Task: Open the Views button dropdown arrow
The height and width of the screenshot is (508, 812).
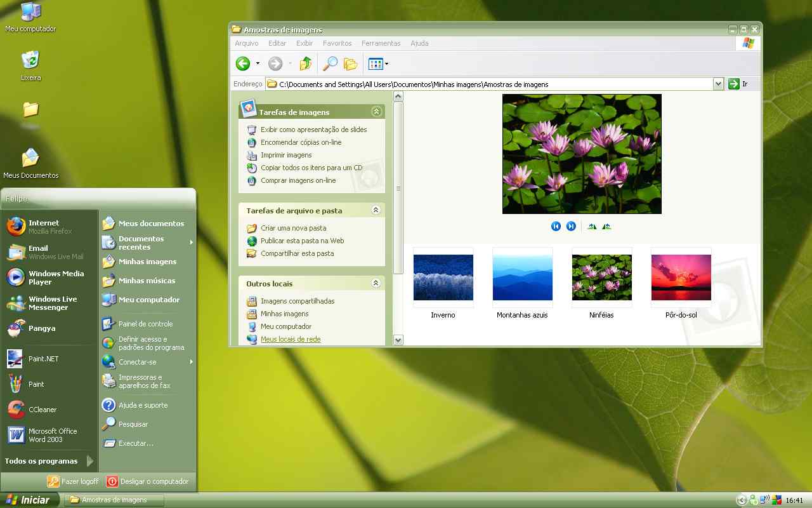Action: tap(387, 63)
